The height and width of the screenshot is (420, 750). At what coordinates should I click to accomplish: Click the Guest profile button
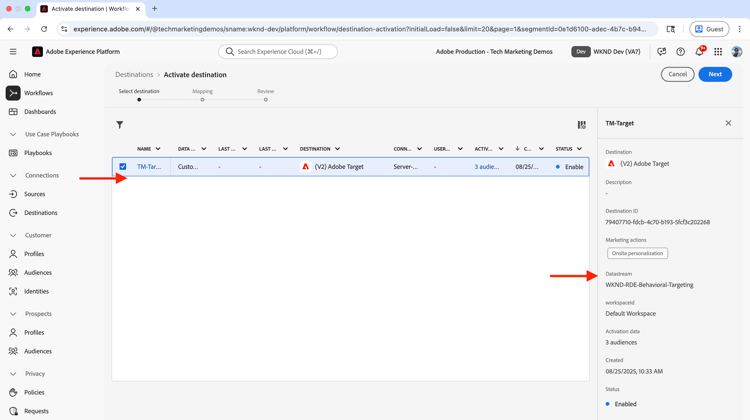pyautogui.click(x=709, y=29)
